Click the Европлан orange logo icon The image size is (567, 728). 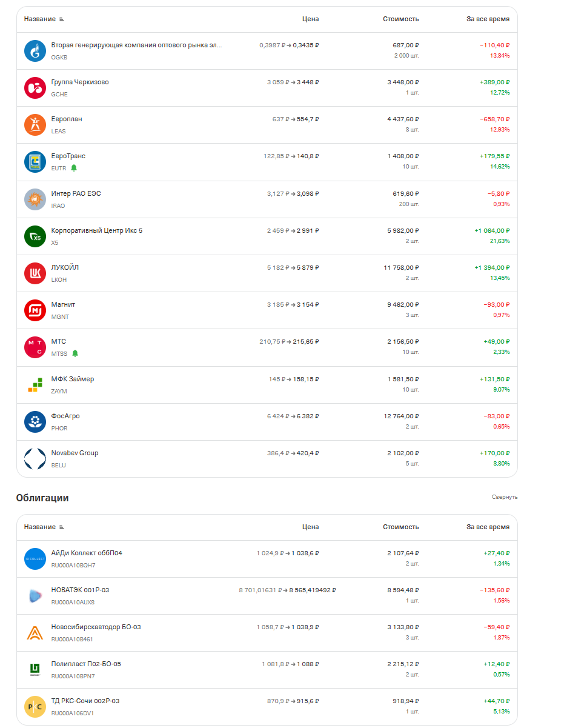(x=35, y=125)
